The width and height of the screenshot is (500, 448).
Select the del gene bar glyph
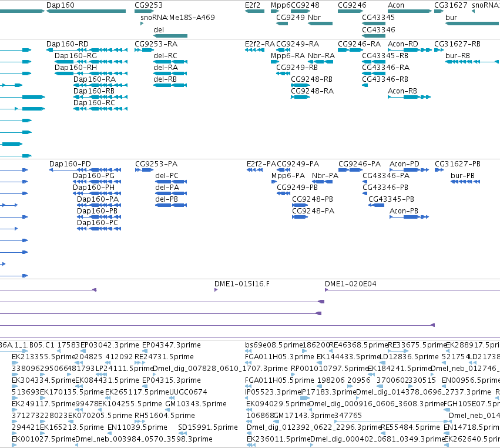(170, 36)
